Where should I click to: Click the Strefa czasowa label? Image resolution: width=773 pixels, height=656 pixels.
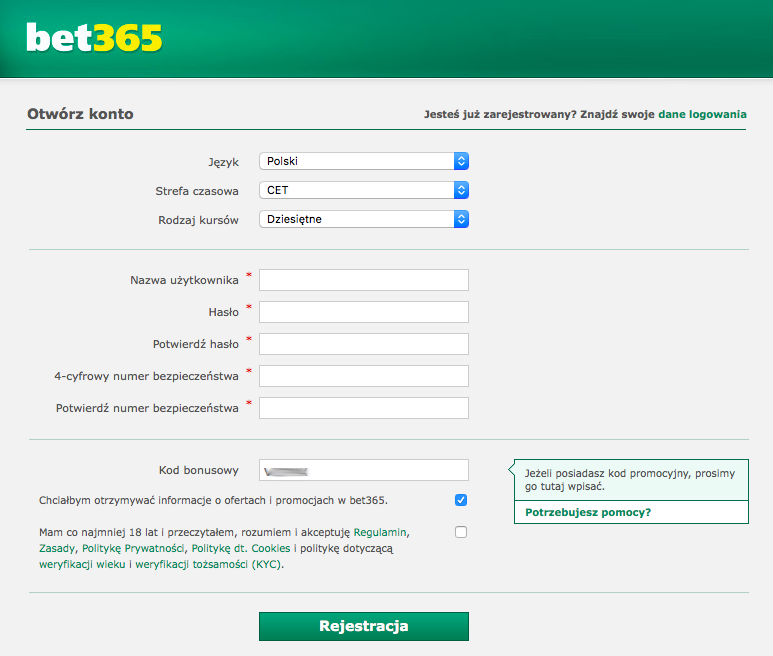coord(197,191)
